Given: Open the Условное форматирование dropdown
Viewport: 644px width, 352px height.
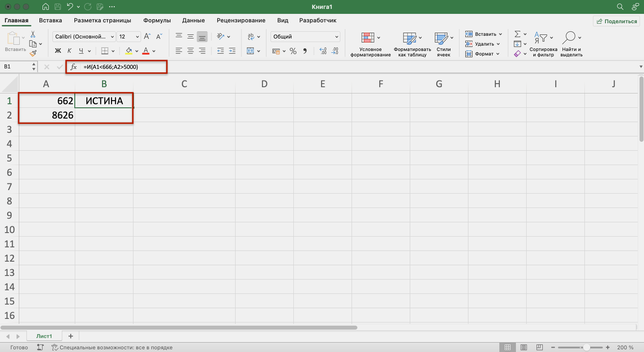Looking at the screenshot, I should (370, 45).
